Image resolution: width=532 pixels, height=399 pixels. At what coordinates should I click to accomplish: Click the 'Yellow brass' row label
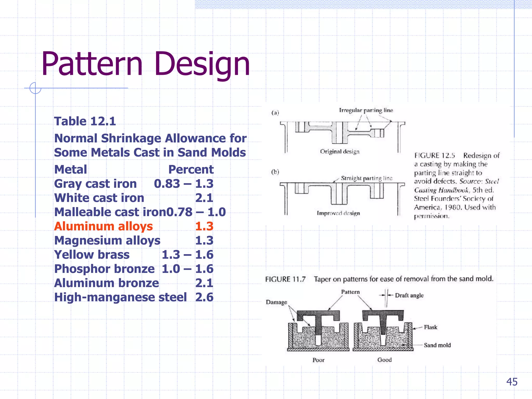pyautogui.click(x=92, y=255)
